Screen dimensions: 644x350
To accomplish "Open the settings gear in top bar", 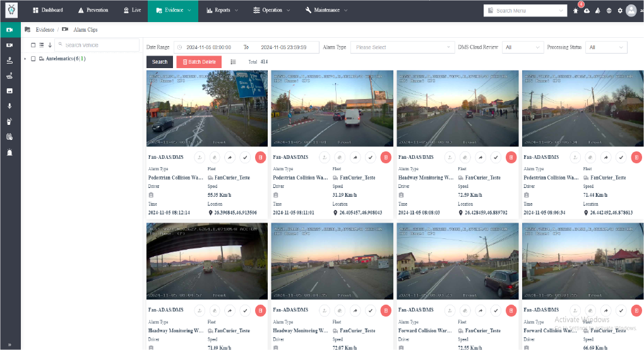I will (620, 11).
